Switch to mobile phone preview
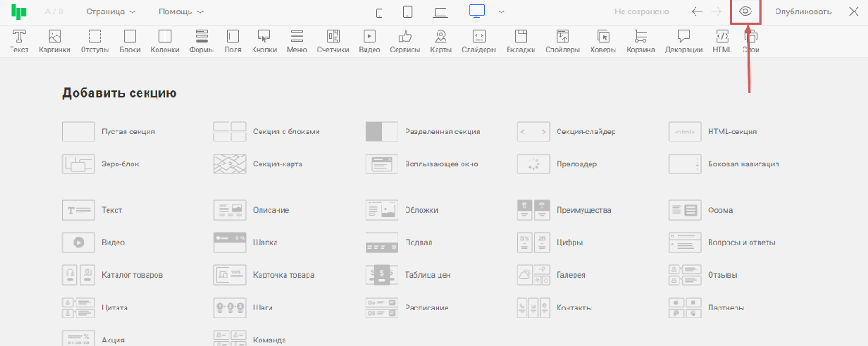Viewport: 868px width, 346px height. 379,12
